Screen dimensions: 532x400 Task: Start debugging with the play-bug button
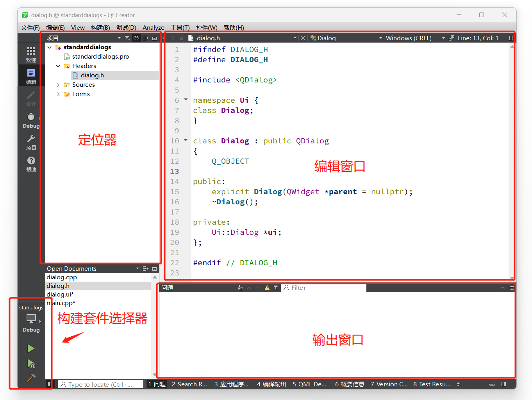pos(31,364)
